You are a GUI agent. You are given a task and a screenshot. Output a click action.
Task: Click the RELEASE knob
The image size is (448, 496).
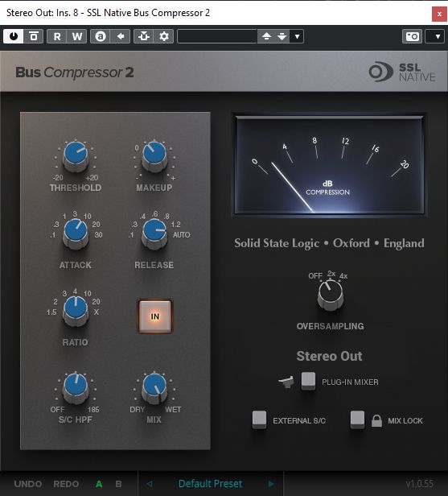[x=154, y=234]
